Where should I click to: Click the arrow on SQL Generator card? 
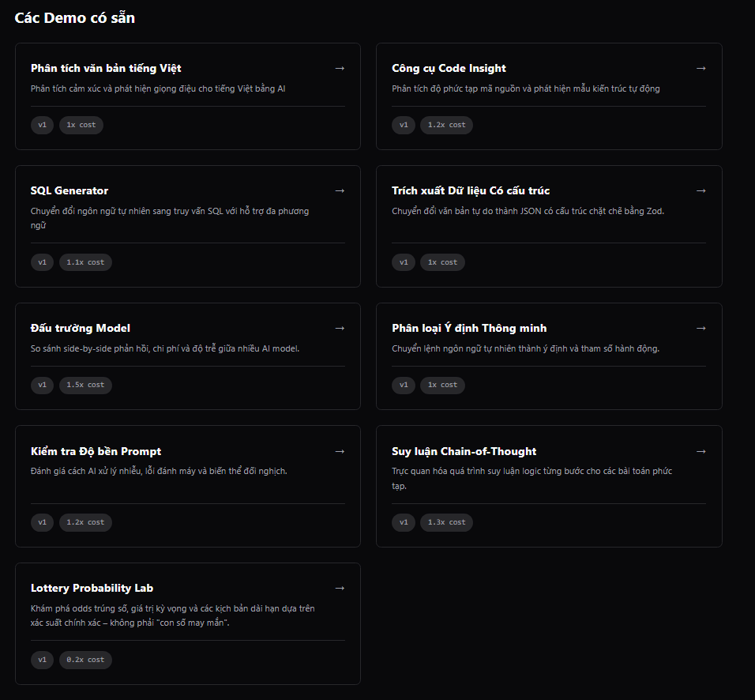tap(340, 190)
